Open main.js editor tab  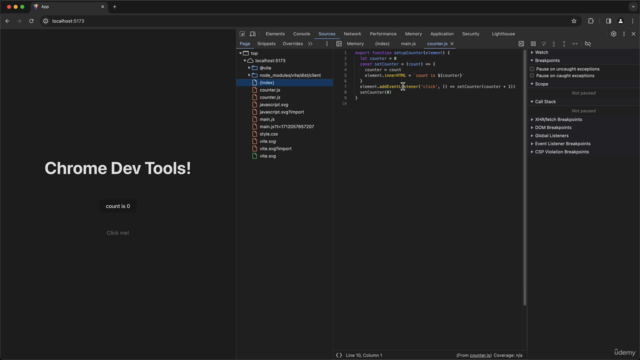[408, 44]
